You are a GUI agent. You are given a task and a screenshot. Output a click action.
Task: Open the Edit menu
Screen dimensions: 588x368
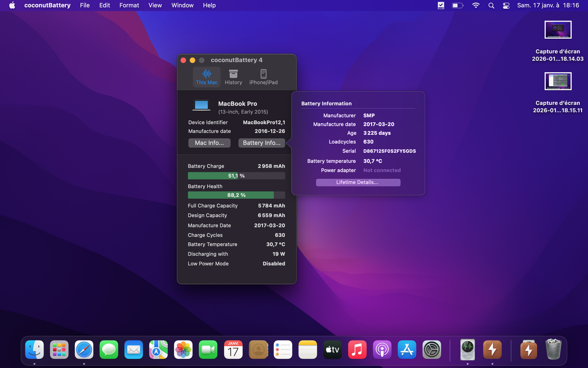coord(105,6)
